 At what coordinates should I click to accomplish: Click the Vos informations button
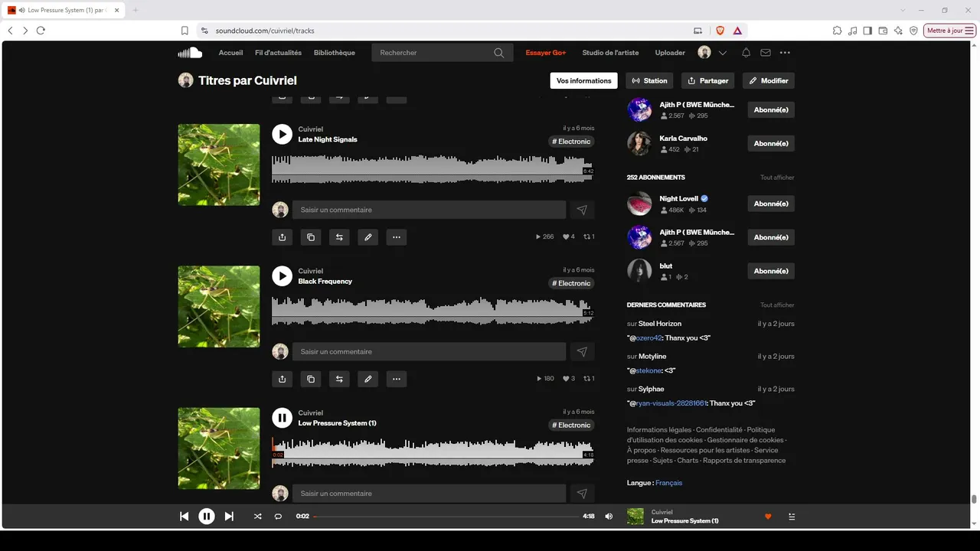click(584, 80)
